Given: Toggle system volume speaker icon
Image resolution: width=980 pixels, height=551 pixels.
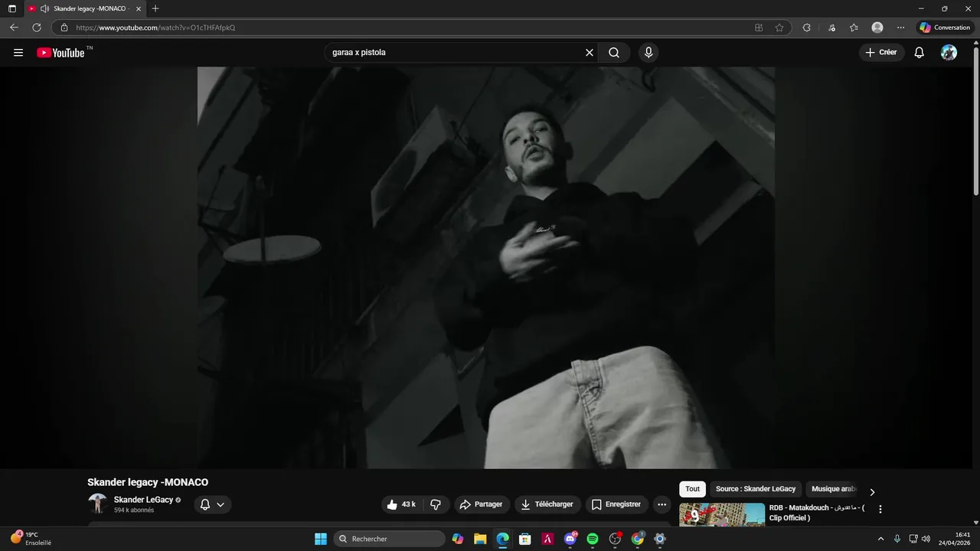Looking at the screenshot, I should pyautogui.click(x=926, y=539).
